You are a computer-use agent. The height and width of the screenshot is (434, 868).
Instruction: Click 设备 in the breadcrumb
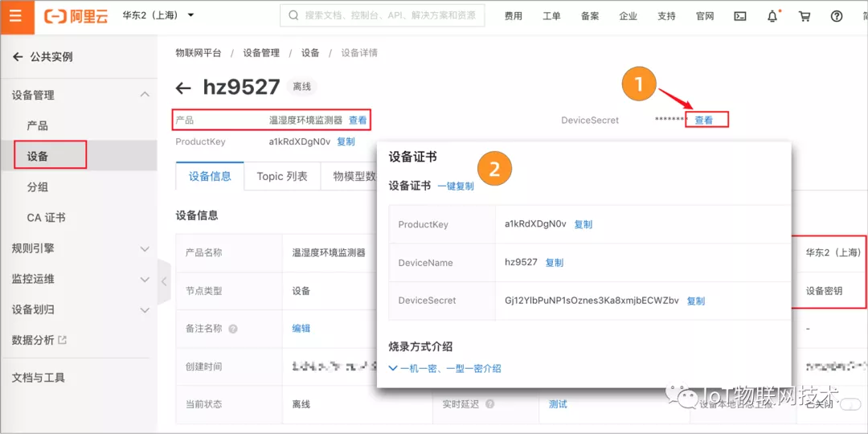(310, 53)
